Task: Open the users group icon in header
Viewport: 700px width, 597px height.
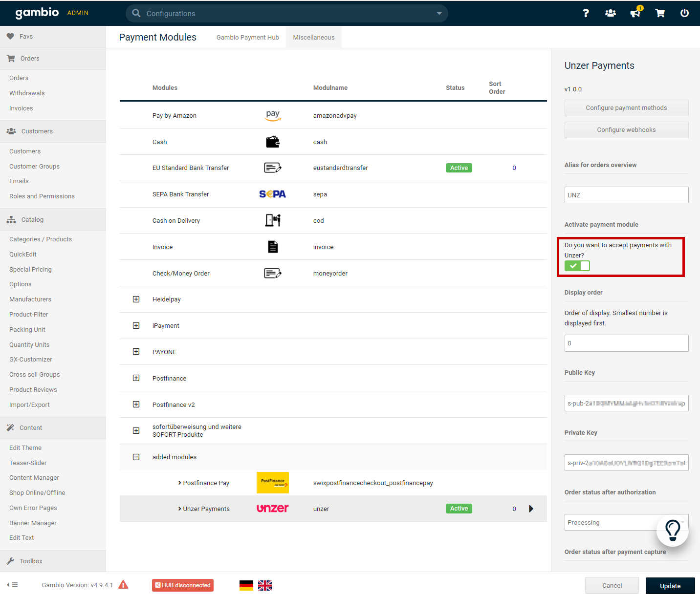Action: [x=611, y=13]
